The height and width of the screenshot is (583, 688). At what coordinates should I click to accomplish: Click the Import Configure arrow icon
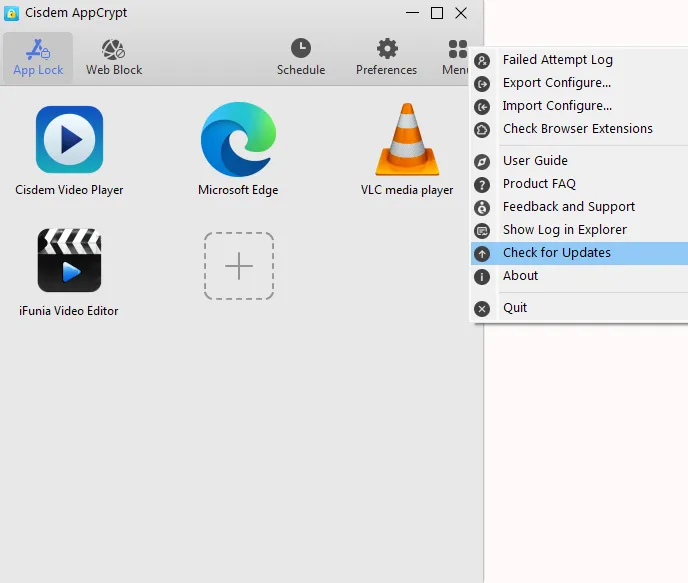(x=482, y=107)
